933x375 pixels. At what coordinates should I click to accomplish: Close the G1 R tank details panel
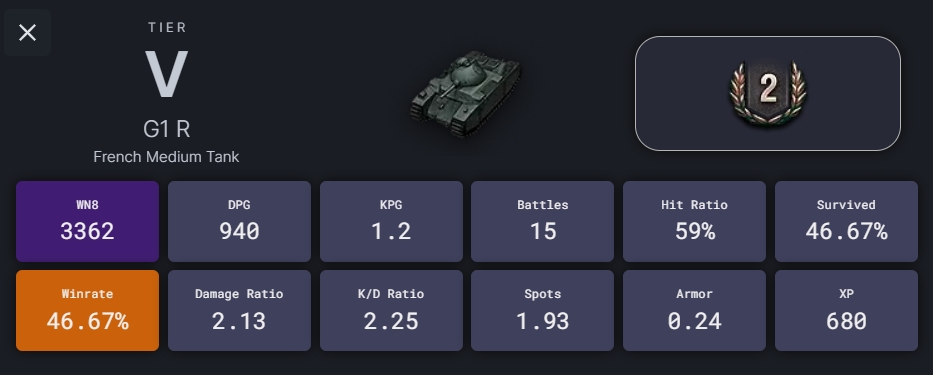point(27,32)
